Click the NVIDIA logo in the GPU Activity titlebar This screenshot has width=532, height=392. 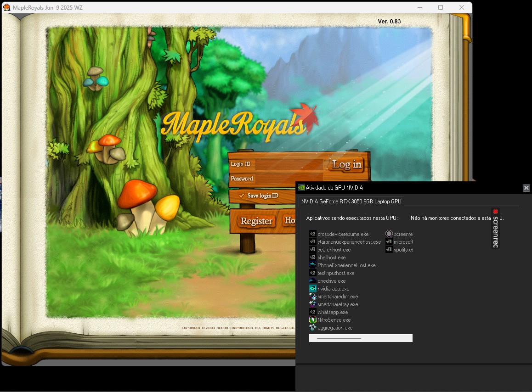tap(302, 188)
